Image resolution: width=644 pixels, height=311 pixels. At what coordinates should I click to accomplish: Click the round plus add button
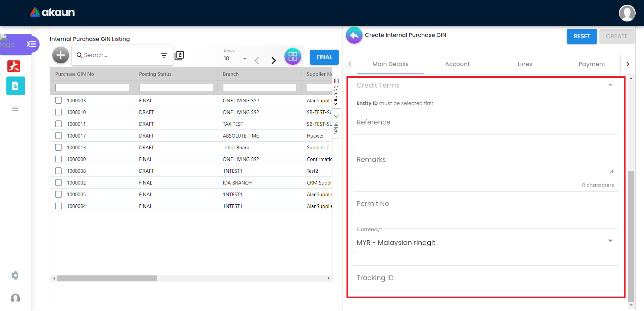(61, 55)
